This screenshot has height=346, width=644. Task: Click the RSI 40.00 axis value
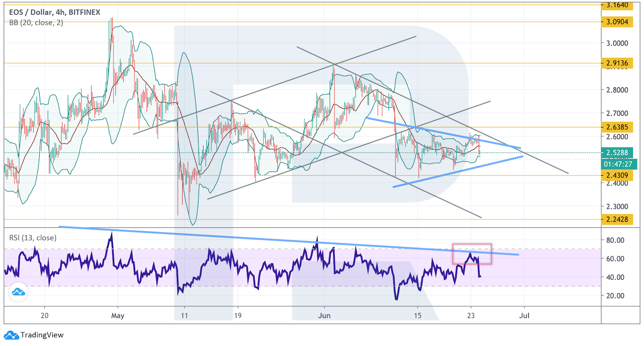pos(615,277)
